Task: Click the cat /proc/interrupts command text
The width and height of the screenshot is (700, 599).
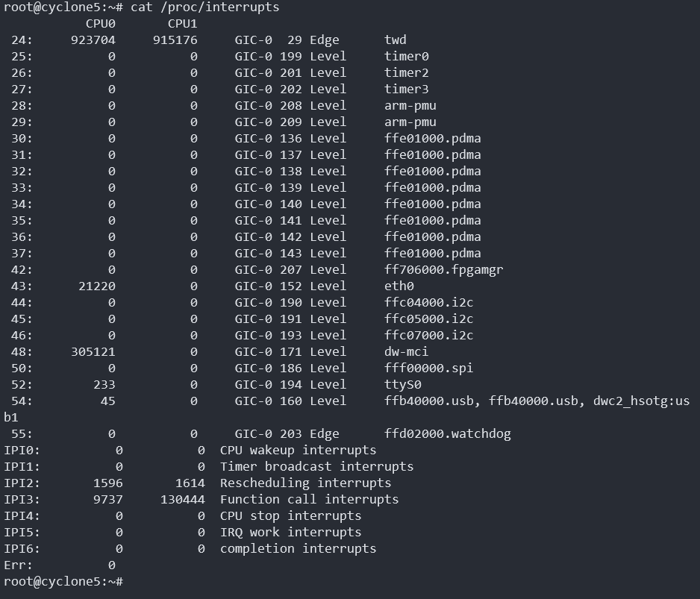Action: pos(204,7)
